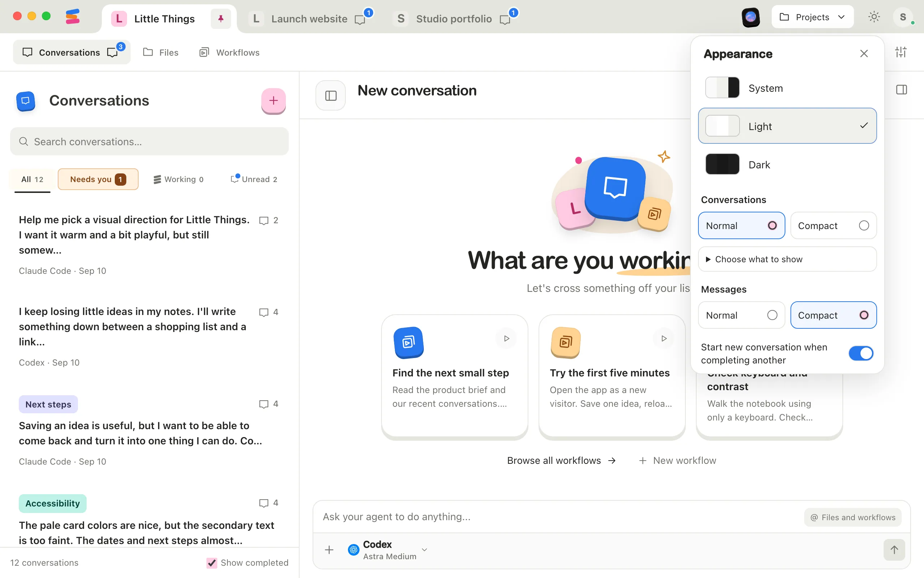Image resolution: width=924 pixels, height=578 pixels.
Task: Choose the System appearance option
Action: coord(787,88)
